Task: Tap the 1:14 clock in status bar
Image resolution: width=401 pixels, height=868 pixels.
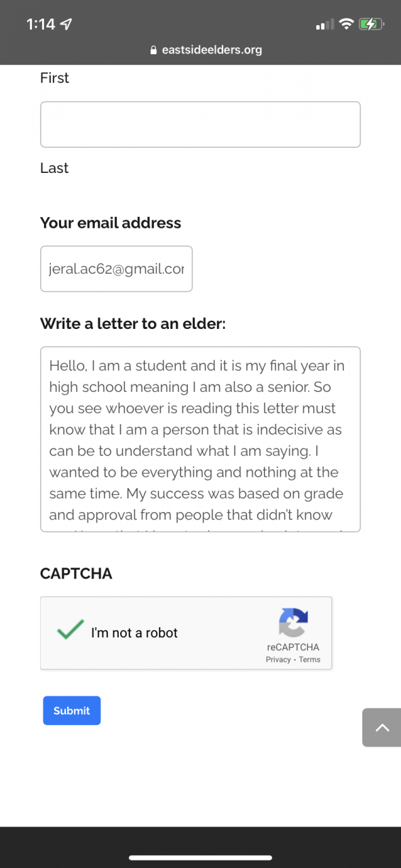Action: point(41,24)
